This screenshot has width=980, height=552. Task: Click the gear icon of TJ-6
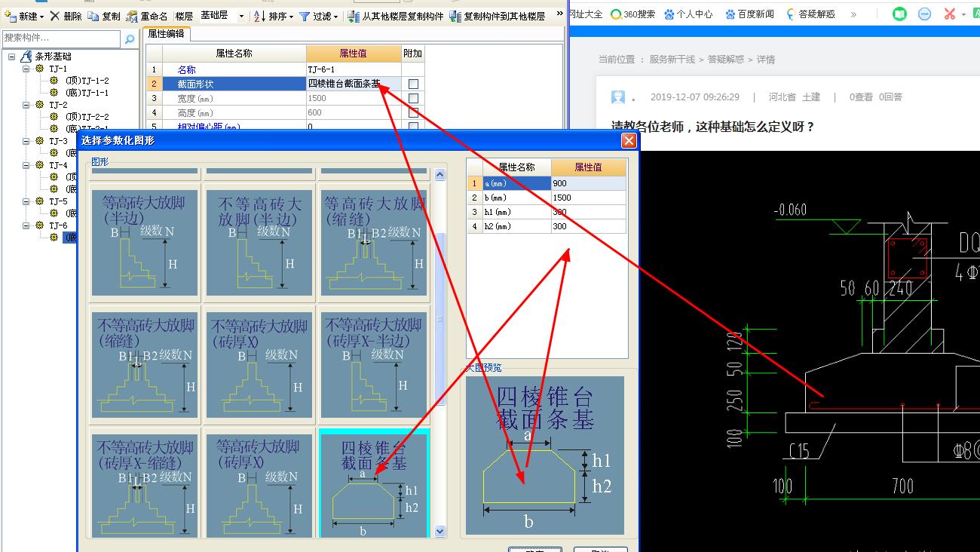40,225
